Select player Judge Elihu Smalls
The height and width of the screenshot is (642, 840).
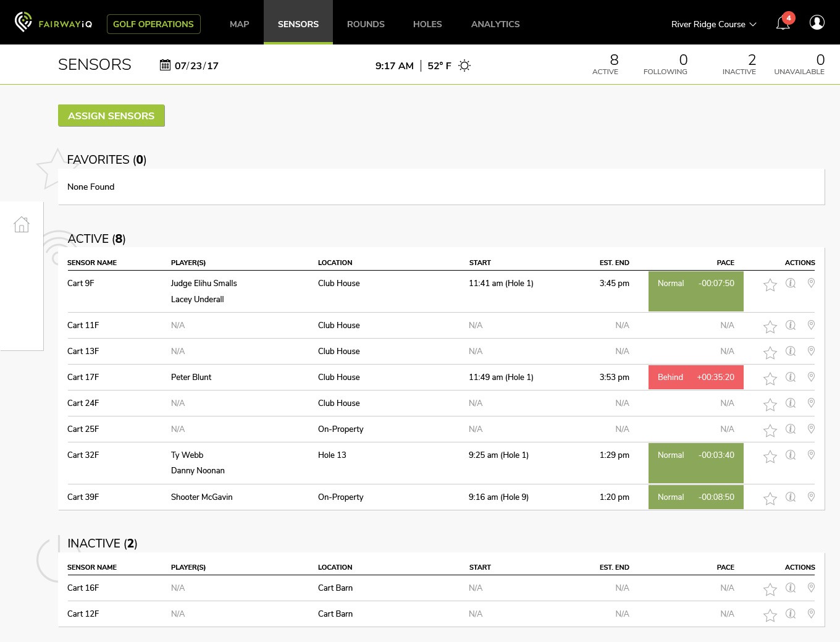pos(204,283)
